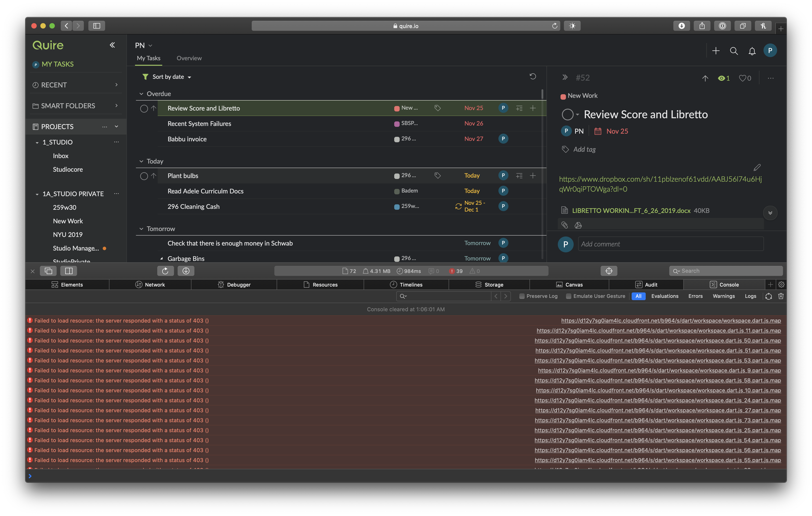
Task: Open the Elements inspector tab
Action: coord(67,285)
